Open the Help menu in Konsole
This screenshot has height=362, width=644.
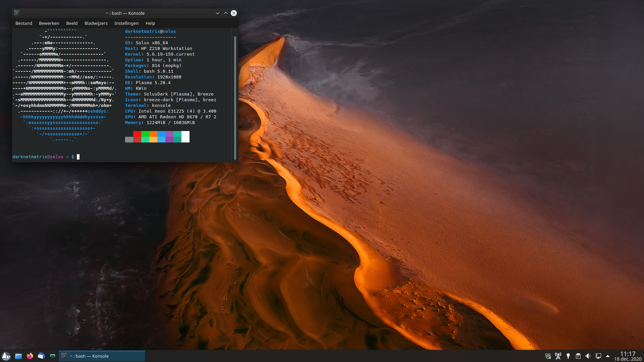pyautogui.click(x=150, y=23)
